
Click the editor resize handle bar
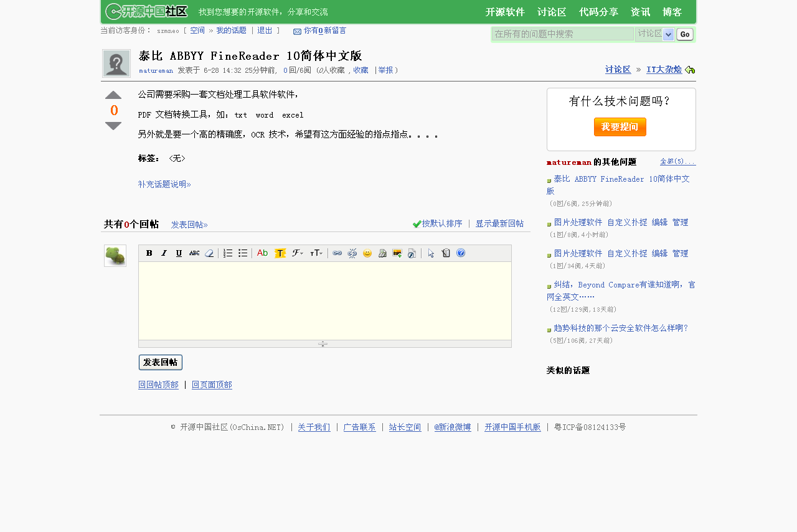click(325, 343)
